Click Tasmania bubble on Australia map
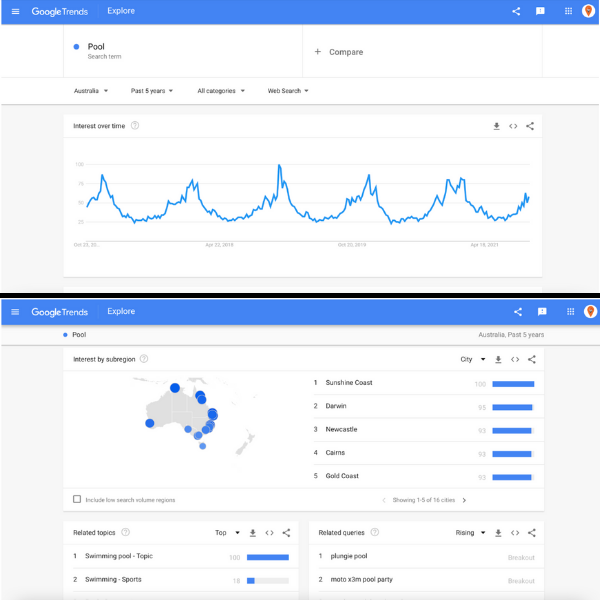 click(203, 446)
